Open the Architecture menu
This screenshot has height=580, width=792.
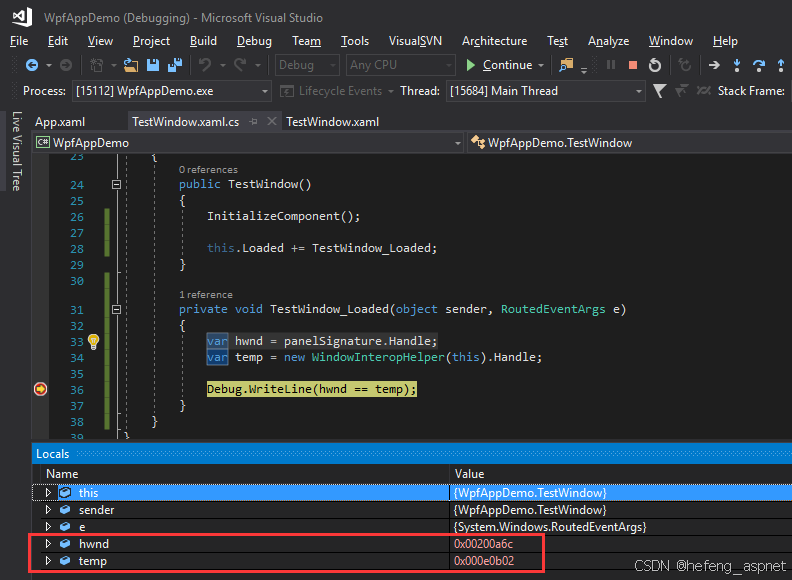[494, 41]
